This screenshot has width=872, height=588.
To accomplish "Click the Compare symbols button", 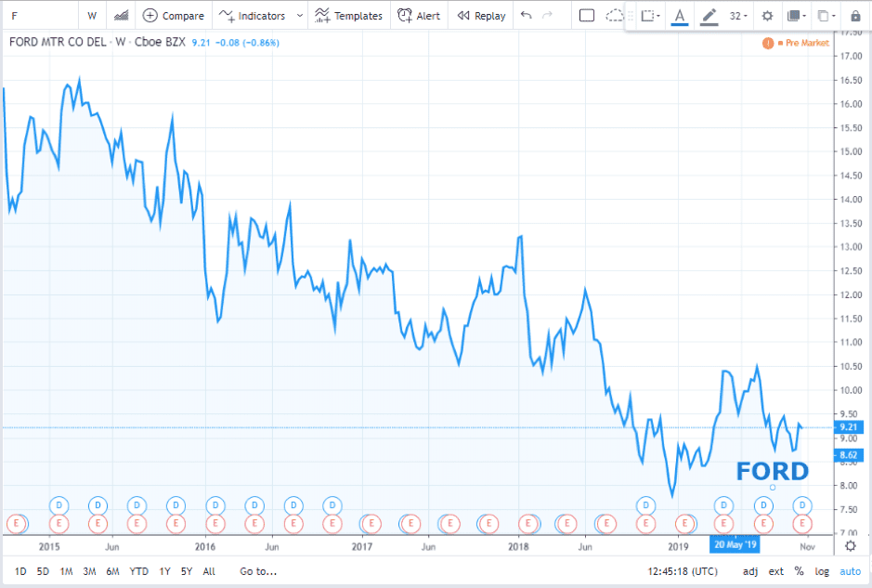I will [174, 16].
